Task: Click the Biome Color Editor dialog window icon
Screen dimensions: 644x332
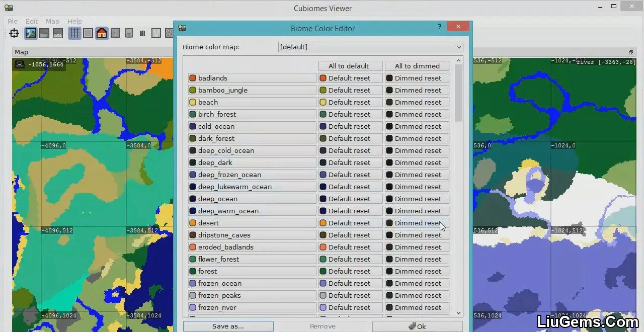Action: pos(182,28)
